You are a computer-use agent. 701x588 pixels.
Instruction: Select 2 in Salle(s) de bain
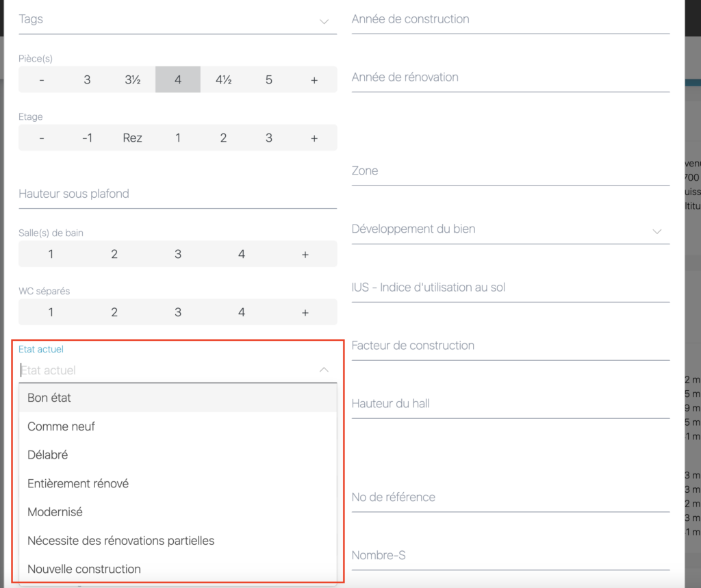point(114,254)
